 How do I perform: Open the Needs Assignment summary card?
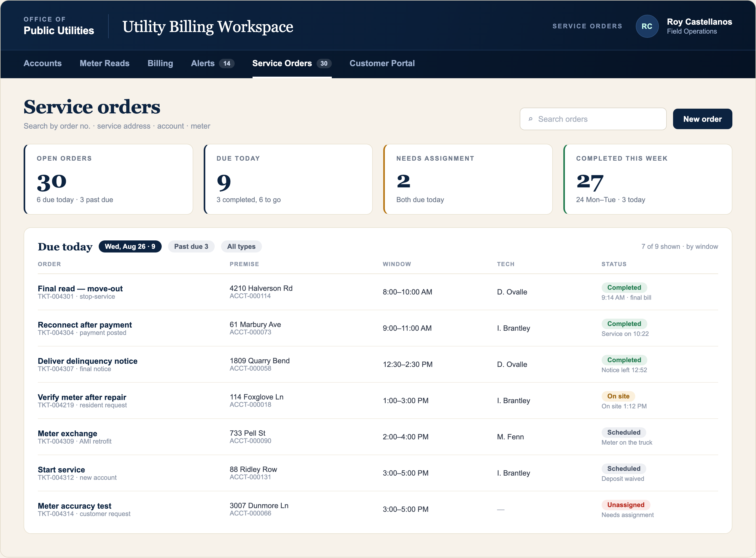coord(468,179)
